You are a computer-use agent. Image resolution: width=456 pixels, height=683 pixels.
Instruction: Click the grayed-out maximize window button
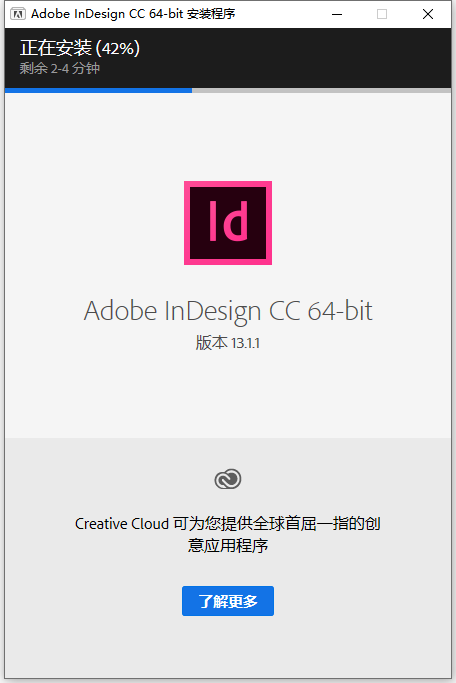(x=382, y=14)
